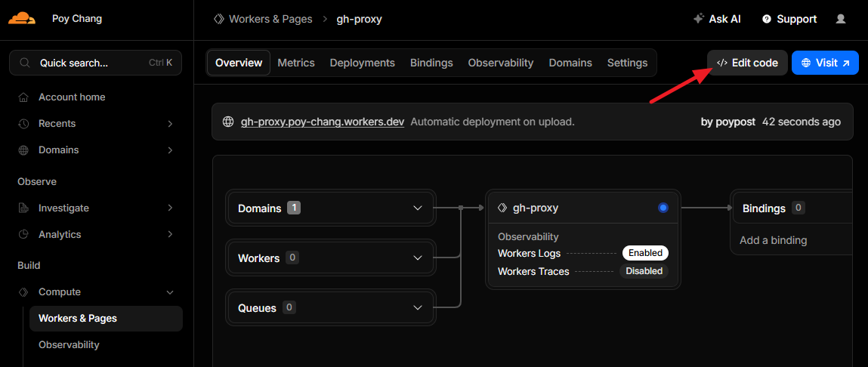
Task: Open the user profile icon
Action: point(840,19)
